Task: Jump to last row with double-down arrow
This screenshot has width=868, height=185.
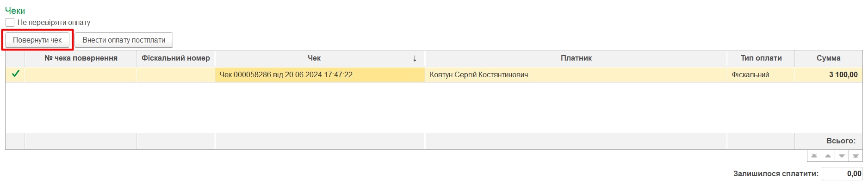Action: (x=856, y=156)
